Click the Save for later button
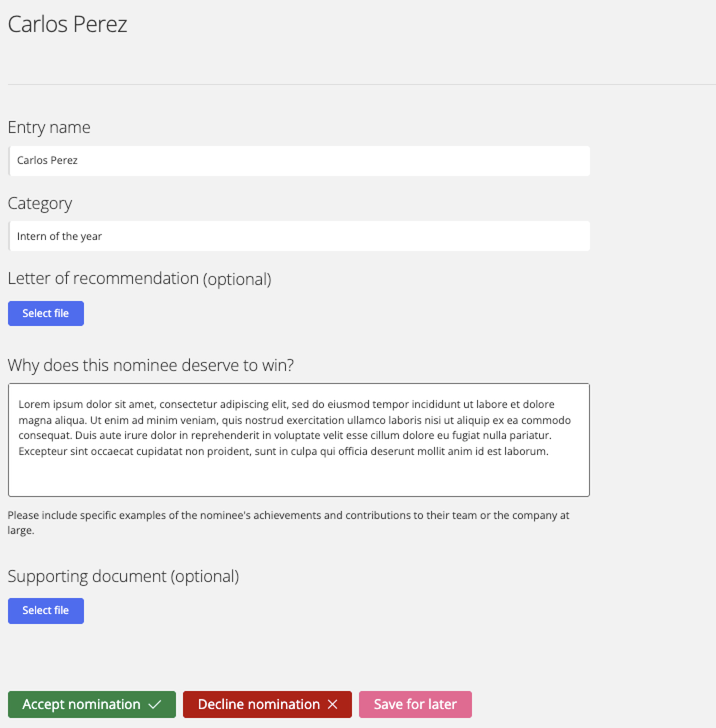 point(415,704)
